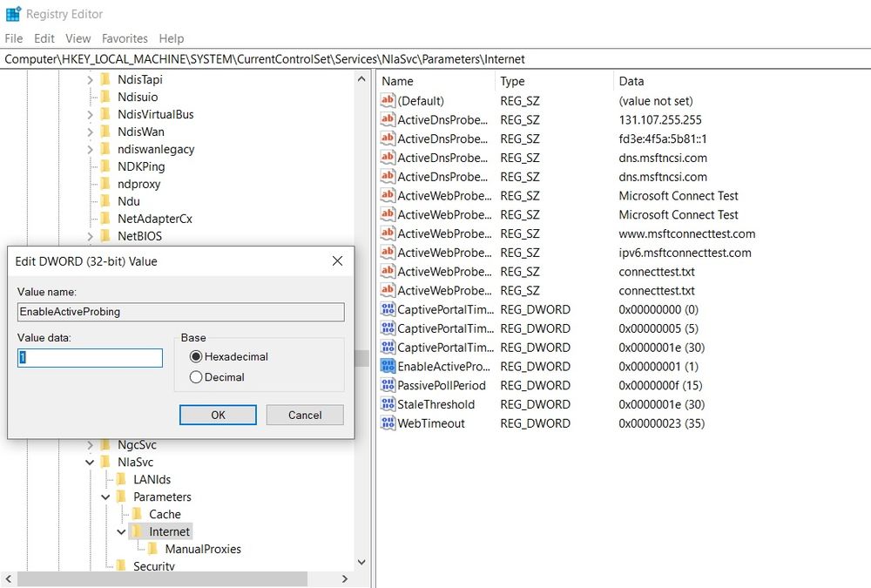Select the Internet key in tree

coord(169,531)
